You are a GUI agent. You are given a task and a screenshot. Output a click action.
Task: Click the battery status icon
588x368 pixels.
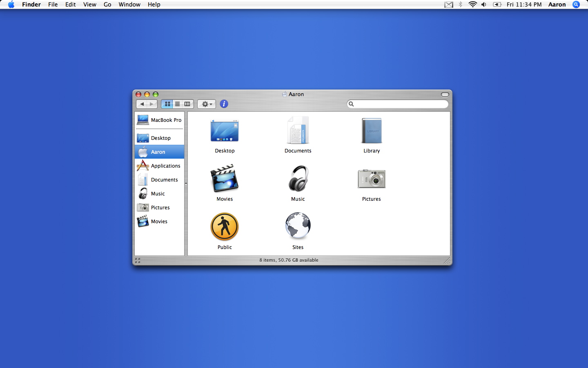tap(497, 4)
